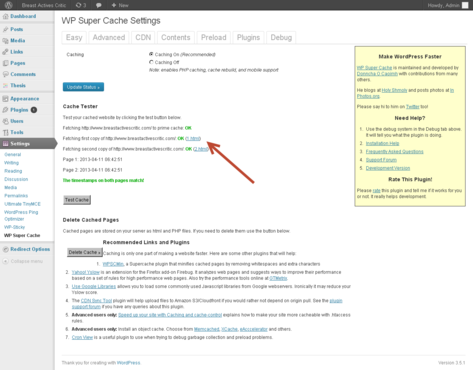
Task: Open the Twitter link in sidebar
Action: (x=413, y=107)
